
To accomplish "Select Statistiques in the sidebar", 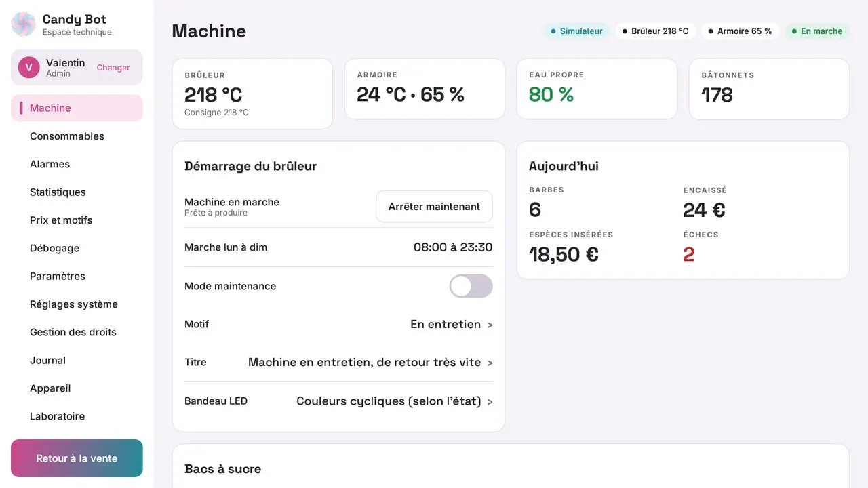I will [x=77, y=192].
